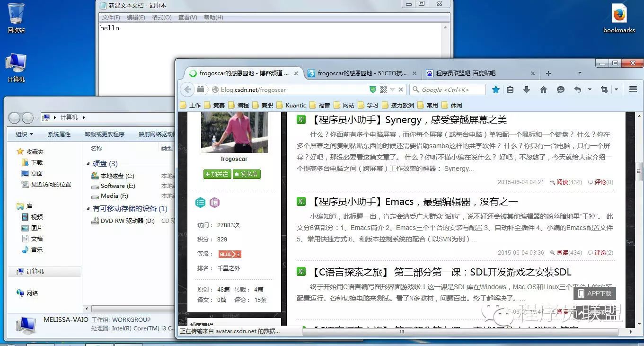Switch to the 程序员联盟吧_百度贴吧 tab
The width and height of the screenshot is (644, 346).
coord(481,73)
